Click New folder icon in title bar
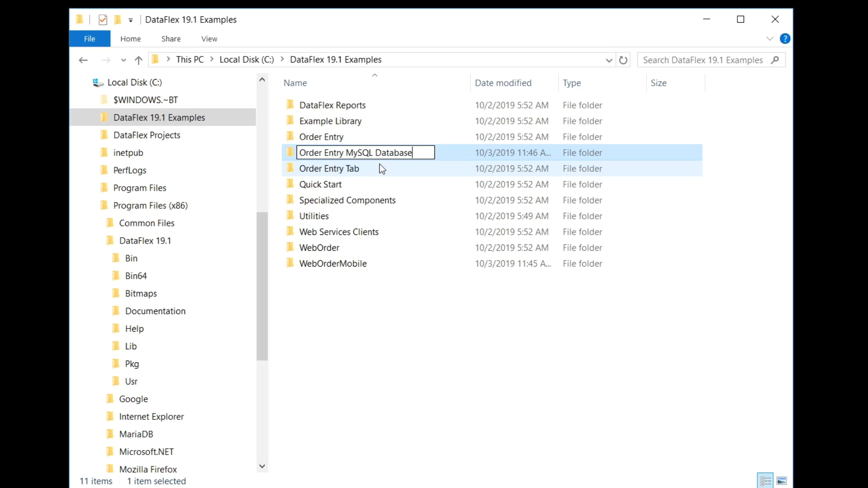868x488 pixels. (118, 20)
